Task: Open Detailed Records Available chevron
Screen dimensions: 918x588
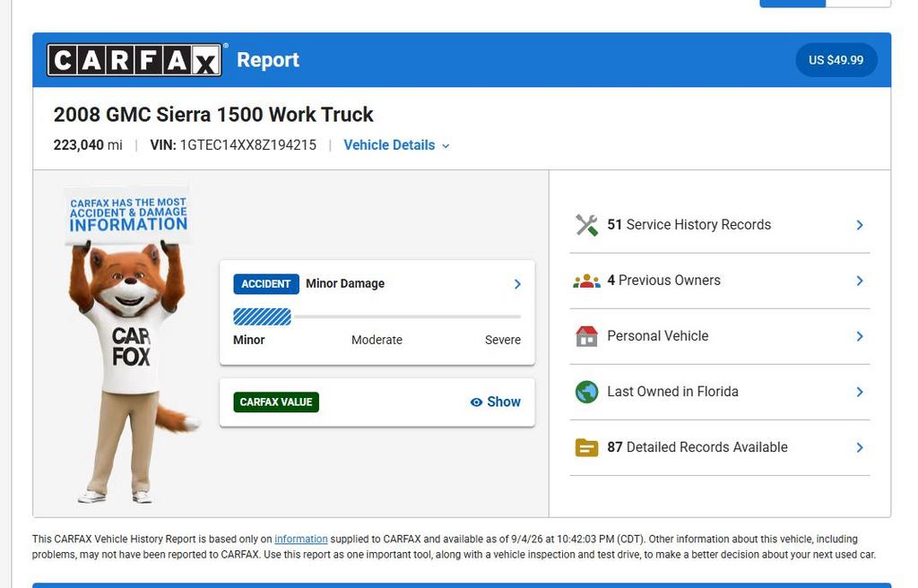Action: click(860, 447)
